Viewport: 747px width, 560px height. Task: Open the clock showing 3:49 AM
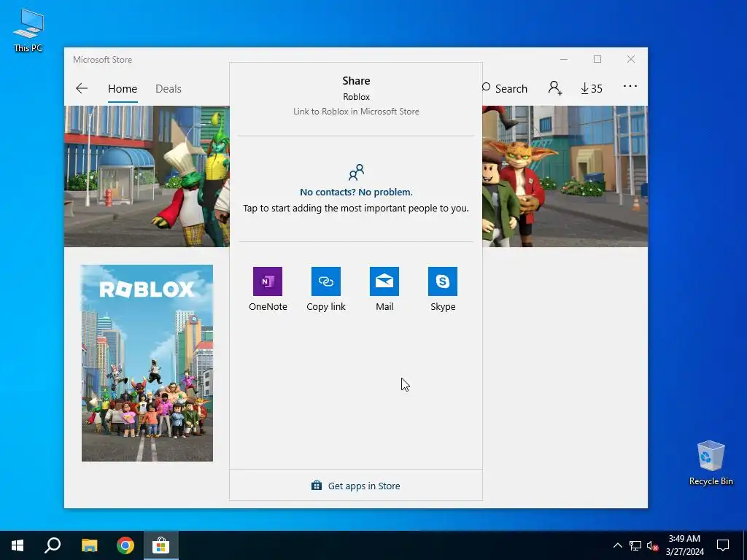click(684, 545)
